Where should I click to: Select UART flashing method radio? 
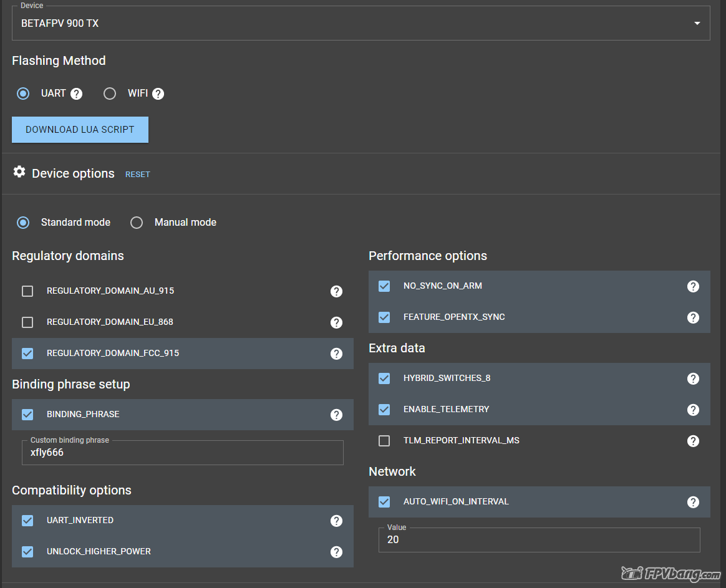23,94
